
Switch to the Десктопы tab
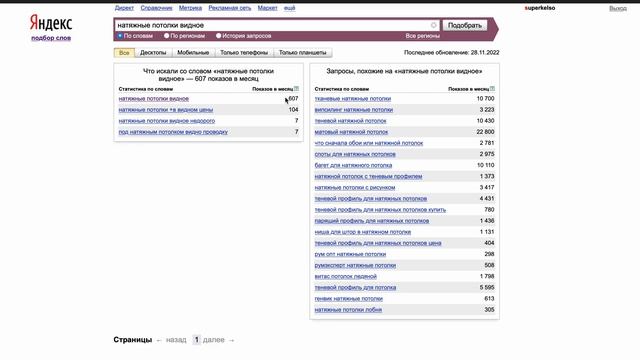coord(153,53)
